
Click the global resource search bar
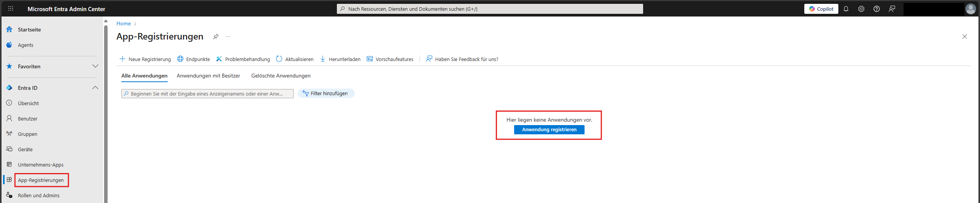[490, 9]
